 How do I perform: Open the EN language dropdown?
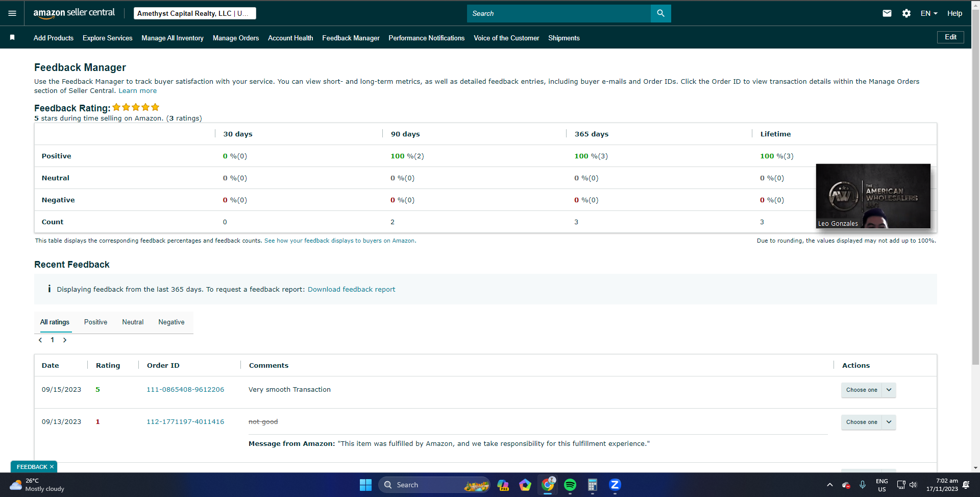click(929, 13)
